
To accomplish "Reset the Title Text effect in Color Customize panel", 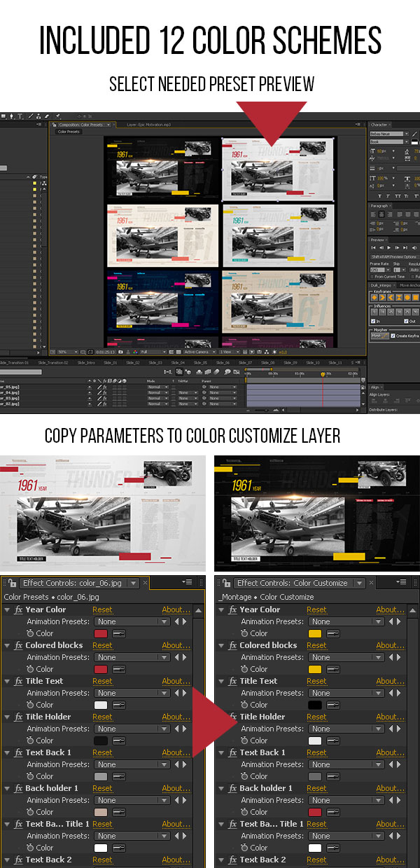I will click(x=316, y=681).
